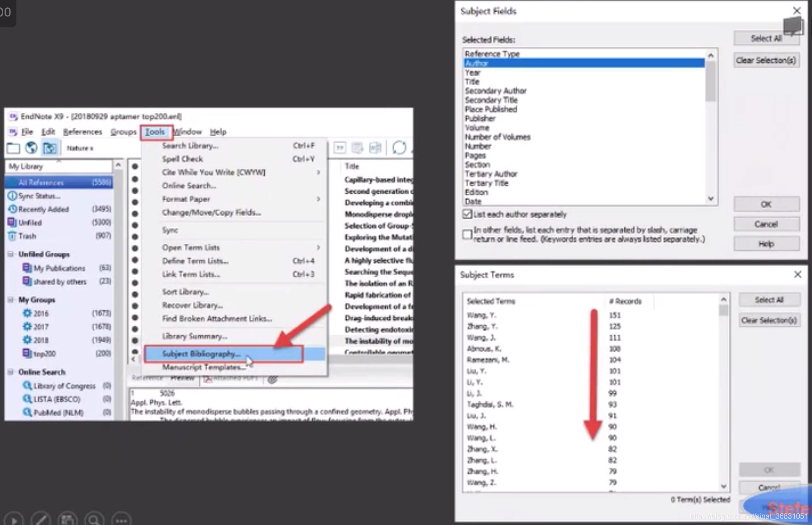Click the format bibliography toolbar icon

coord(357,148)
